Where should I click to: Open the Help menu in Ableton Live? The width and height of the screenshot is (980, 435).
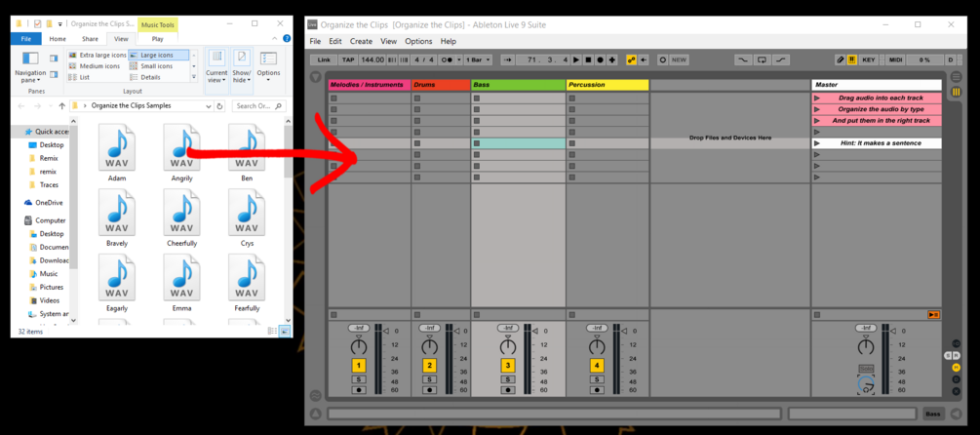point(449,41)
